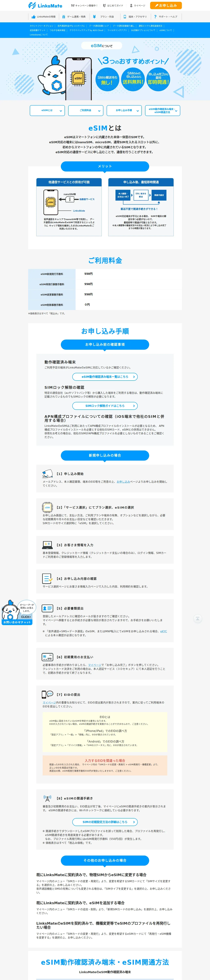
Task: Click 新規申し込みの場合 heading pill
Action: (x=105, y=455)
